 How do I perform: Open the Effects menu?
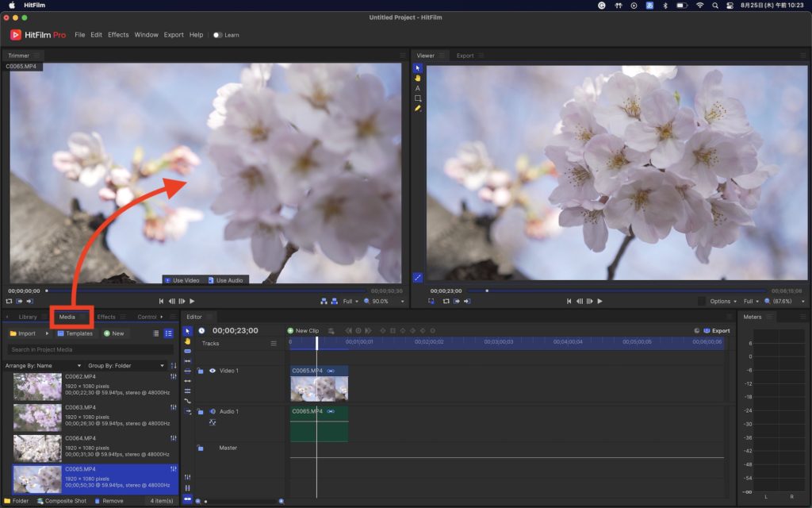(118, 35)
